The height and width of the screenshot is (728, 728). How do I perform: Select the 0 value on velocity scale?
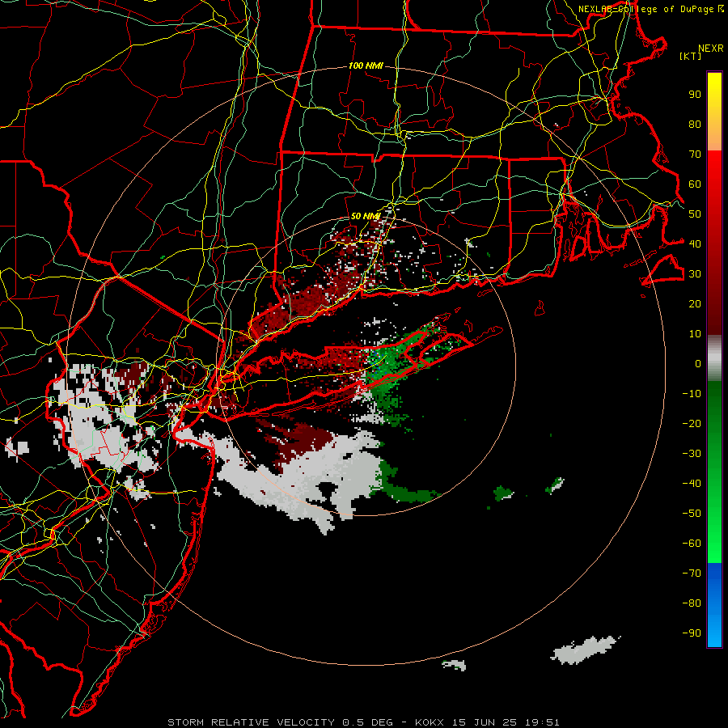[x=698, y=364]
